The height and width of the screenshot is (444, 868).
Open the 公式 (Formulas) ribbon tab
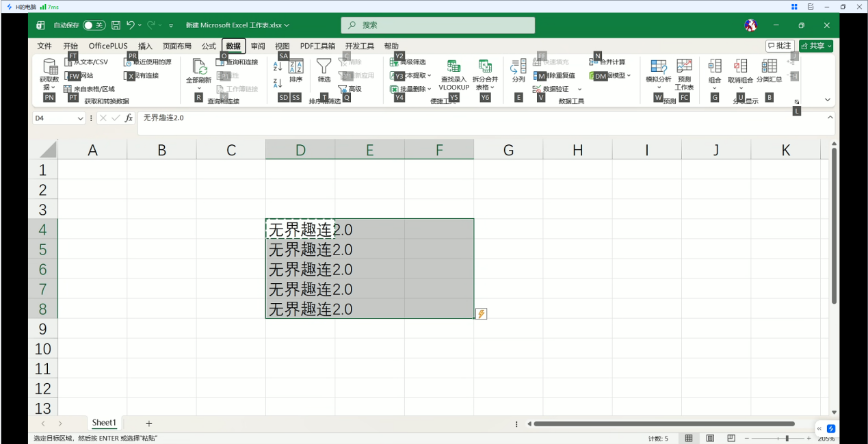coord(209,47)
